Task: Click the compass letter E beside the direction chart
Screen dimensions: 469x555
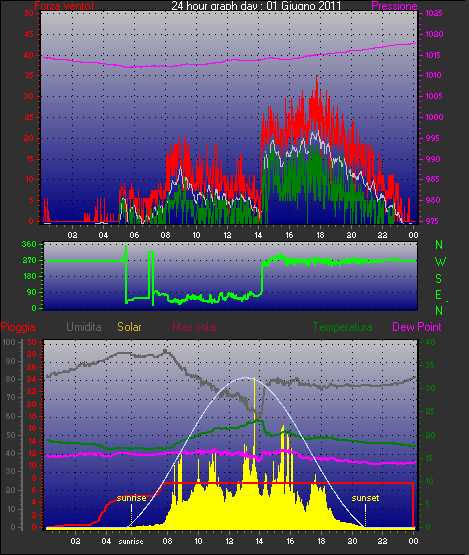Action: pos(439,294)
